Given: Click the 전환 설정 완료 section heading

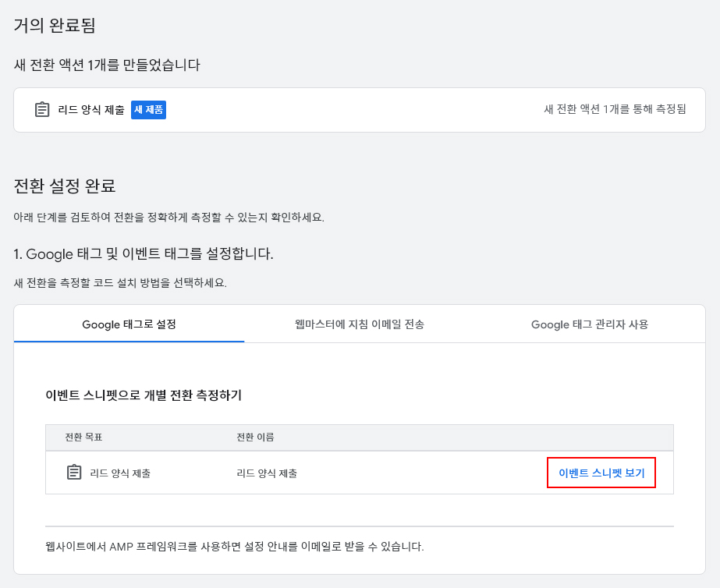Looking at the screenshot, I should pyautogui.click(x=65, y=186).
